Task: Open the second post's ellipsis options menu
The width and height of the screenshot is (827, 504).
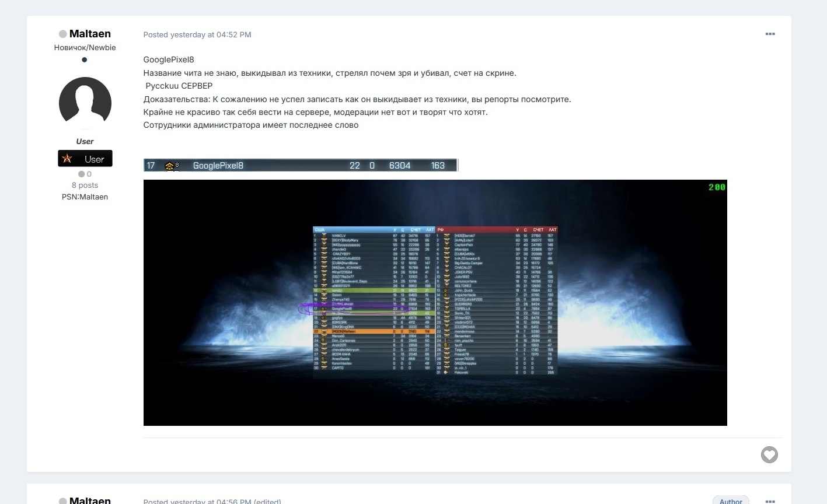Action: [x=770, y=501]
